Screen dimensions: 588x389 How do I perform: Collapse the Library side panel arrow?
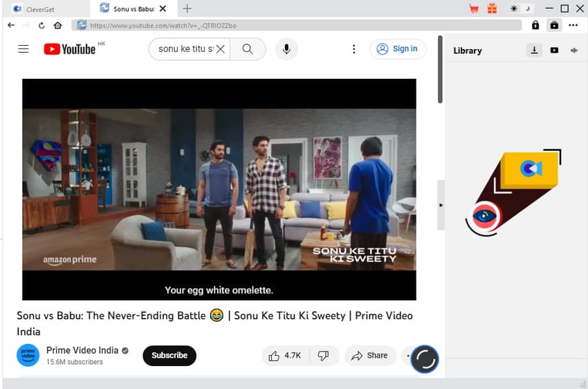click(441, 205)
